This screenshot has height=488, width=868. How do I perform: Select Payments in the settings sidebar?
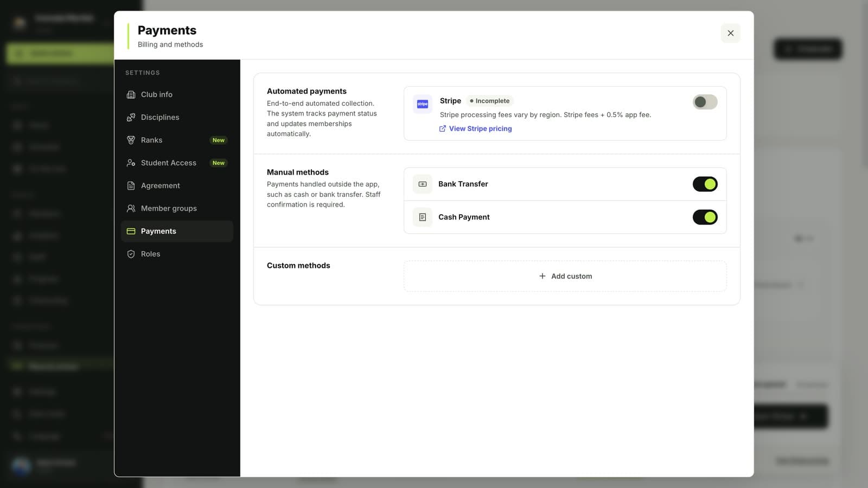coord(177,231)
